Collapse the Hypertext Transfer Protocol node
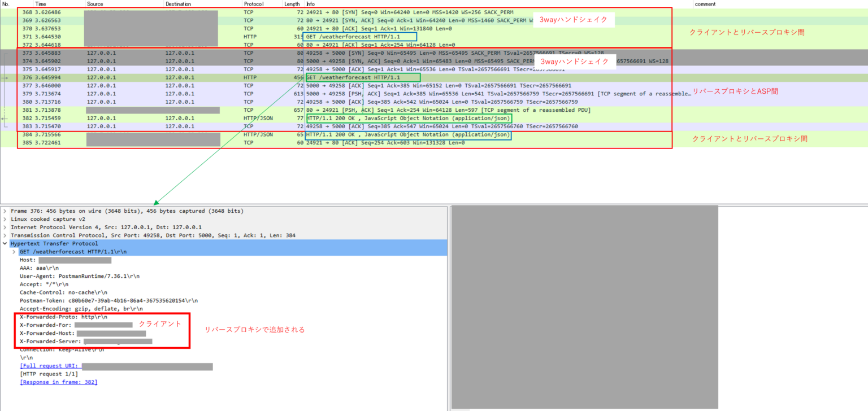Image resolution: width=868 pixels, height=411 pixels. 5,243
